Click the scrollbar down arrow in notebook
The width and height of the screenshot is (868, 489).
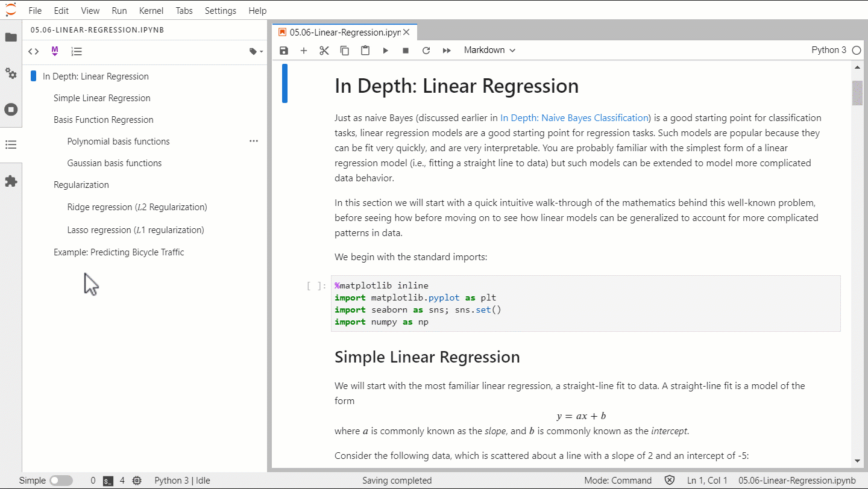[x=857, y=461]
